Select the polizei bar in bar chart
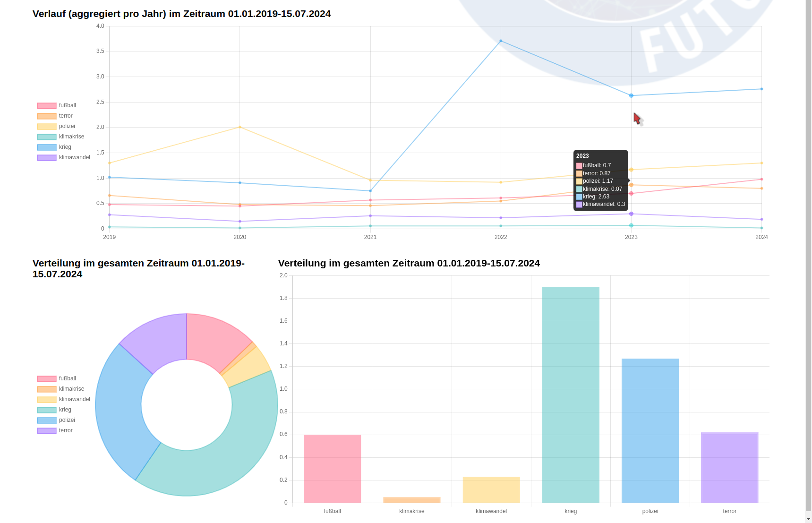 pyautogui.click(x=650, y=430)
